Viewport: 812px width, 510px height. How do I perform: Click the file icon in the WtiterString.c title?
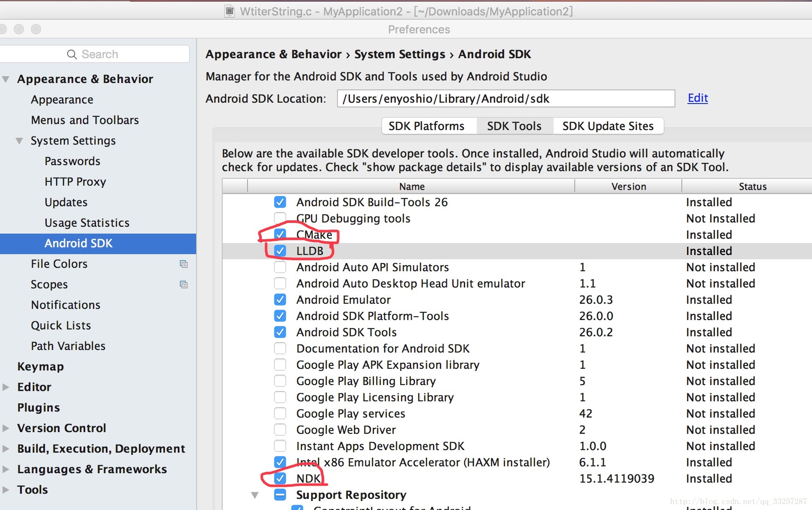pos(230,11)
